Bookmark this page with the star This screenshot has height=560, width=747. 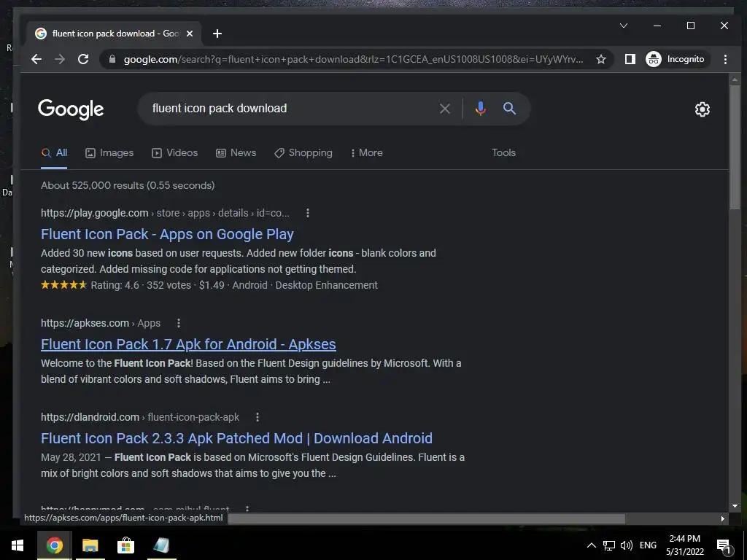(601, 59)
